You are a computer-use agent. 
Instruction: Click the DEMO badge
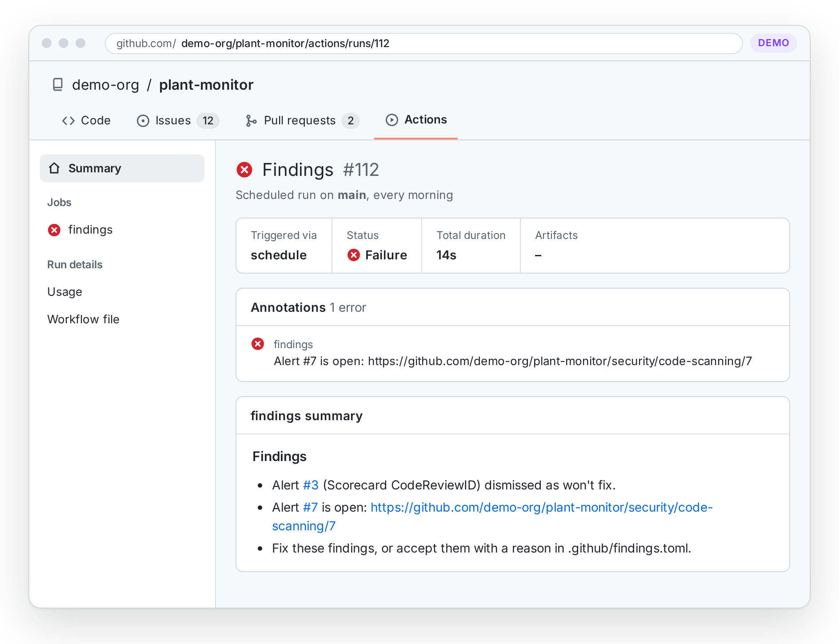tap(774, 43)
